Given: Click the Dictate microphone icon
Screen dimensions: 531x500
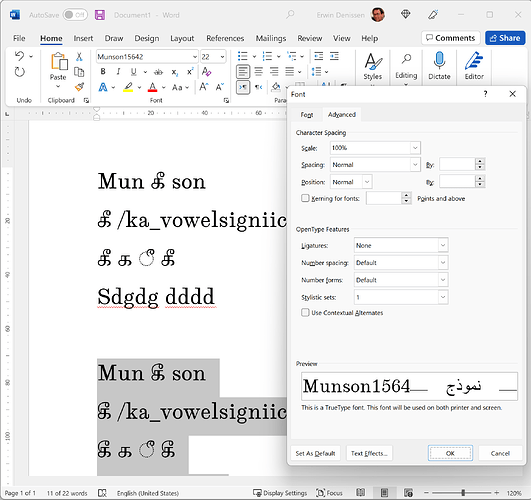Looking at the screenshot, I should coord(439,61).
